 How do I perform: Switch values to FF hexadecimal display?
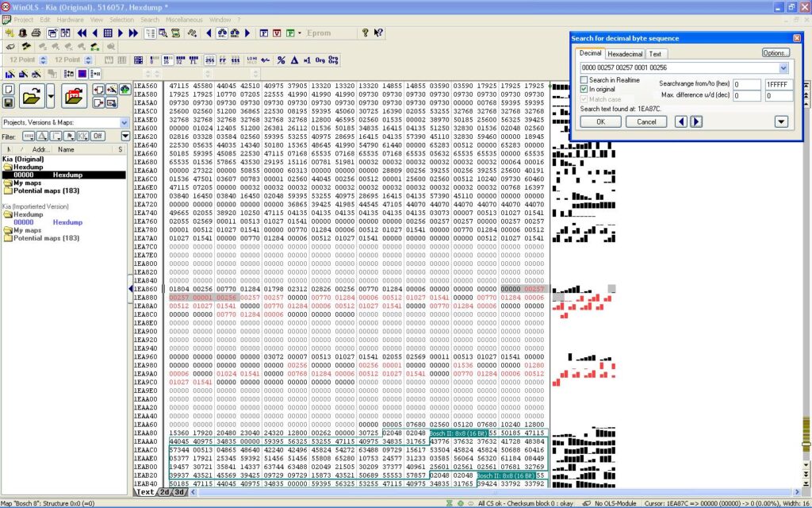(223, 60)
